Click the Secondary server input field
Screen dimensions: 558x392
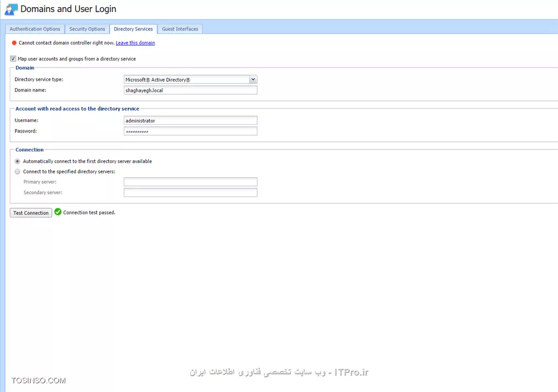[x=190, y=192]
